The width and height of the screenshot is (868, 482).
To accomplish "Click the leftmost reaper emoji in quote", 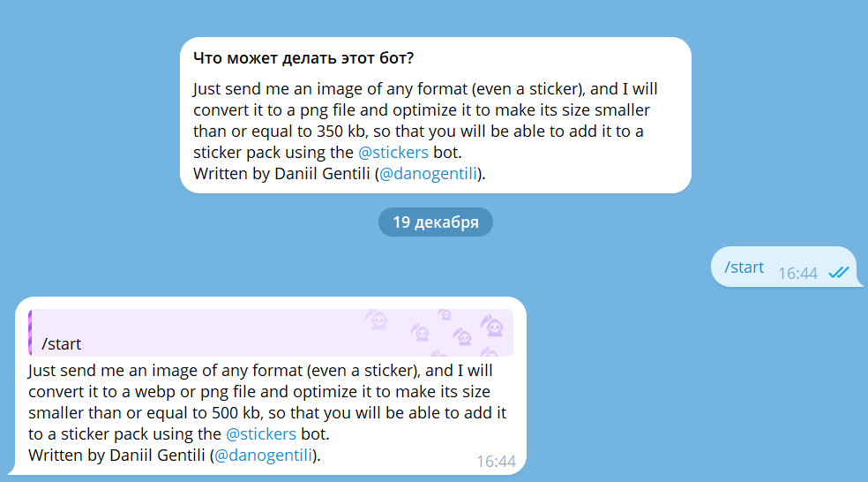I will point(376,320).
